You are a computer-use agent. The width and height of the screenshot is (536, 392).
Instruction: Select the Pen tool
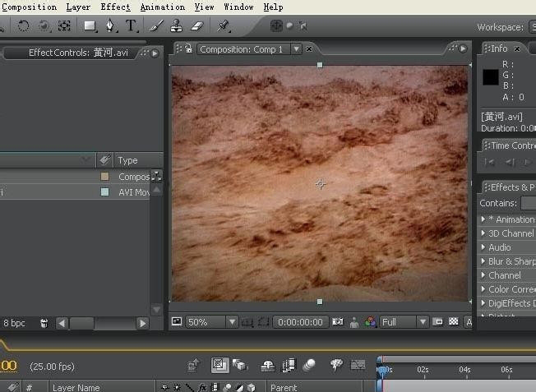point(110,25)
